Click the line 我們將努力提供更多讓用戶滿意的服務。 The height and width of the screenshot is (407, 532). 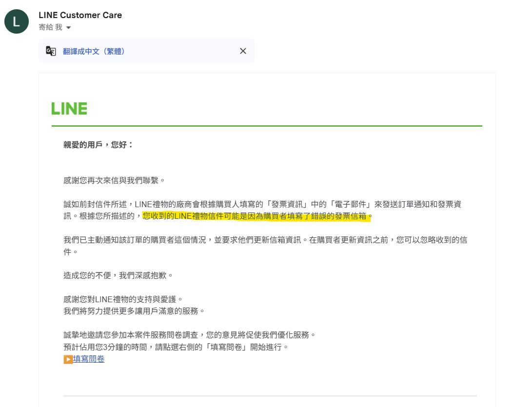pos(135,311)
